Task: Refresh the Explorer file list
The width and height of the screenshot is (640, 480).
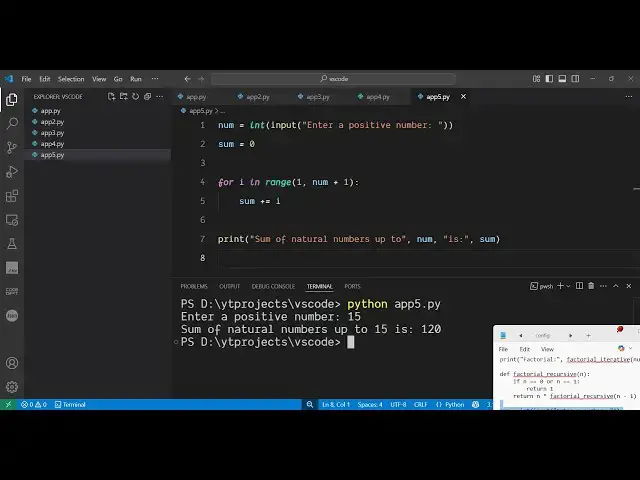Action: coord(136,96)
